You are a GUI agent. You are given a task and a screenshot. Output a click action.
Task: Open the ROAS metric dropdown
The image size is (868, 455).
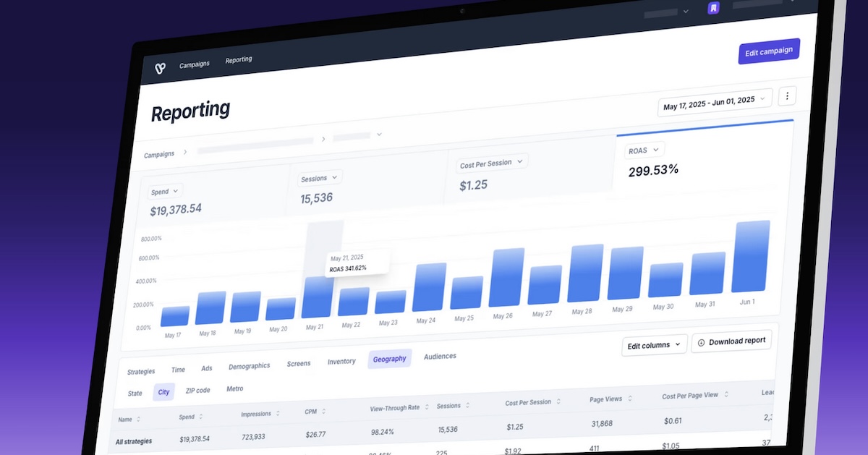(x=644, y=150)
